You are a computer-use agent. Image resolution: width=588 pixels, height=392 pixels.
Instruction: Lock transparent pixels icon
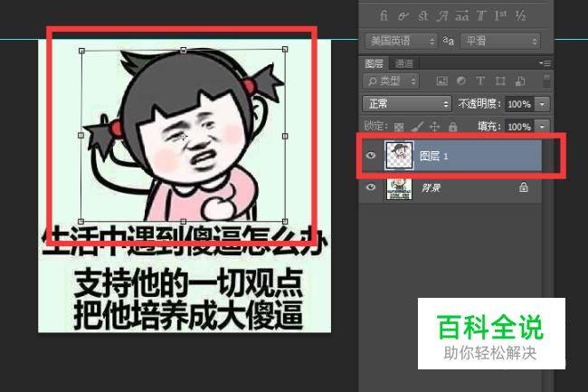click(399, 127)
